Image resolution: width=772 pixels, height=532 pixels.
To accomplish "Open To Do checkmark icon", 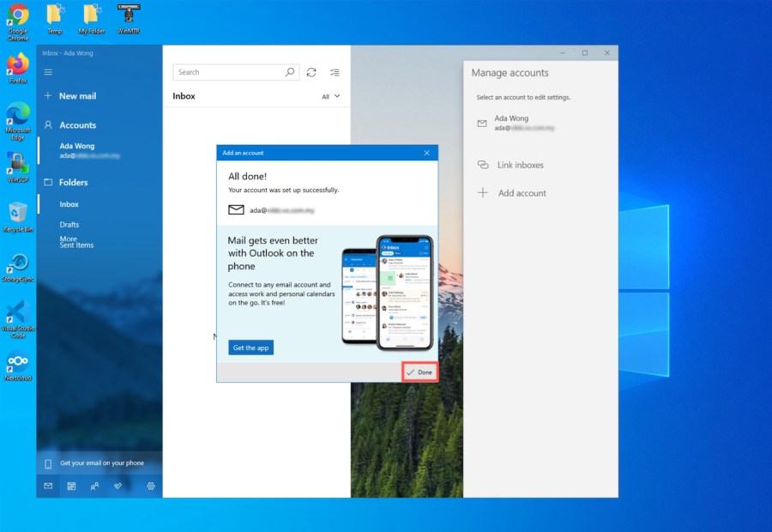I will 118,486.
